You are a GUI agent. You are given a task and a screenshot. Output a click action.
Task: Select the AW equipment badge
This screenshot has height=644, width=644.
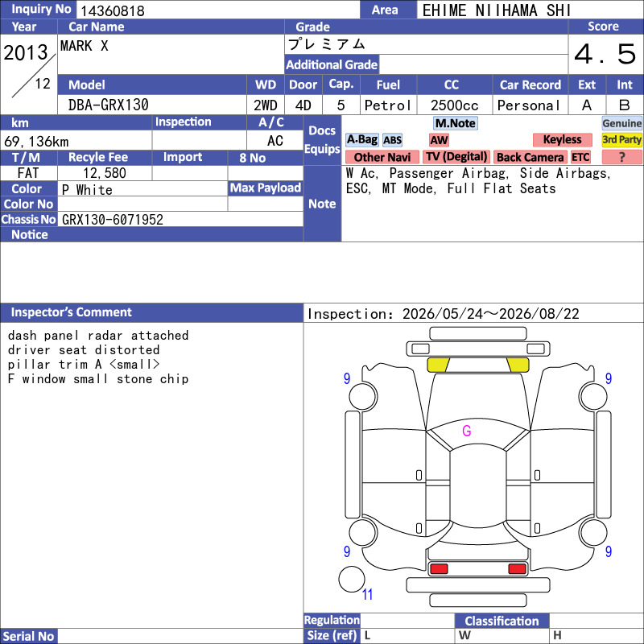pos(439,140)
